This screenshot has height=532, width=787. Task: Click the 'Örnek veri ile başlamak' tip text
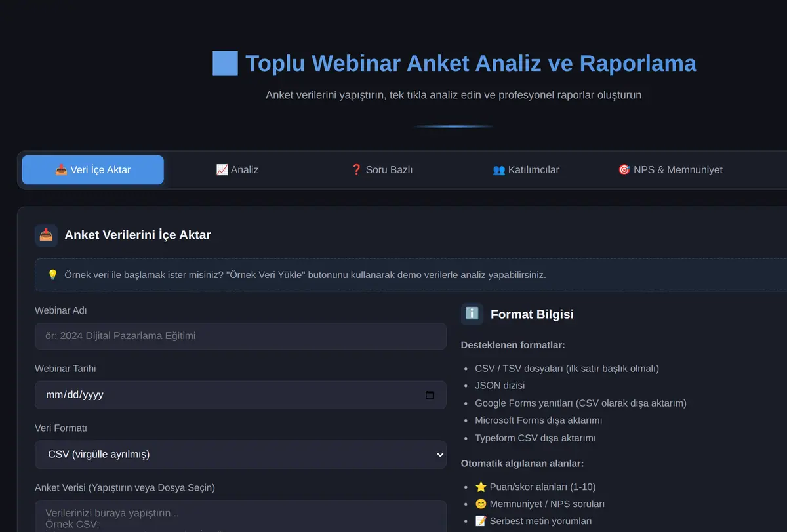tap(305, 275)
